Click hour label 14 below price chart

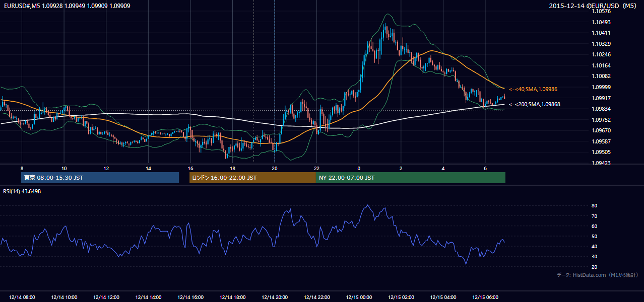[148, 168]
